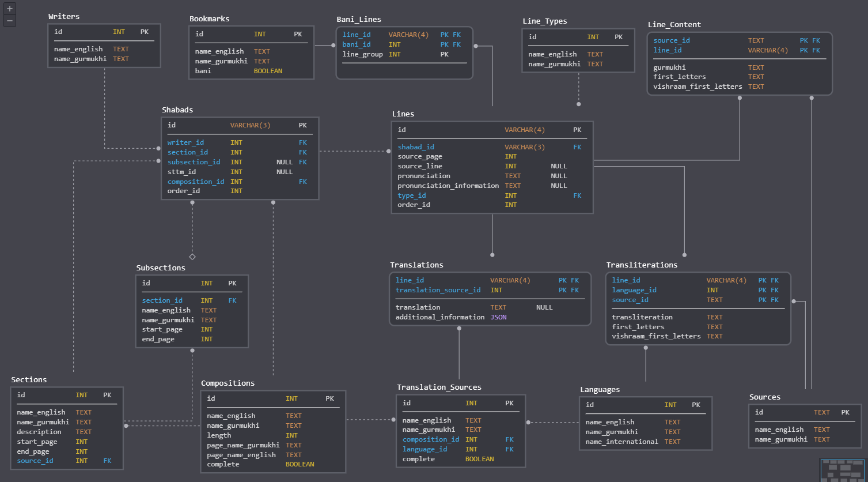This screenshot has height=482, width=868.
Task: Select the Transliterations table title
Action: point(642,265)
